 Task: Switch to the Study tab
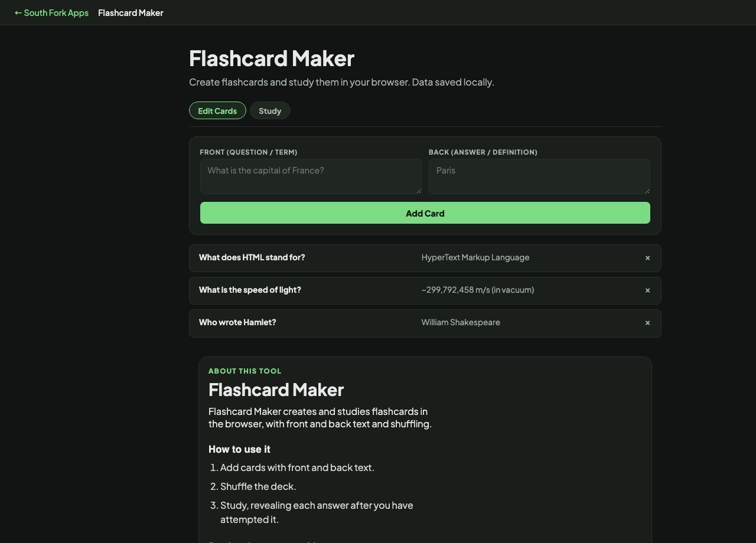pos(270,111)
